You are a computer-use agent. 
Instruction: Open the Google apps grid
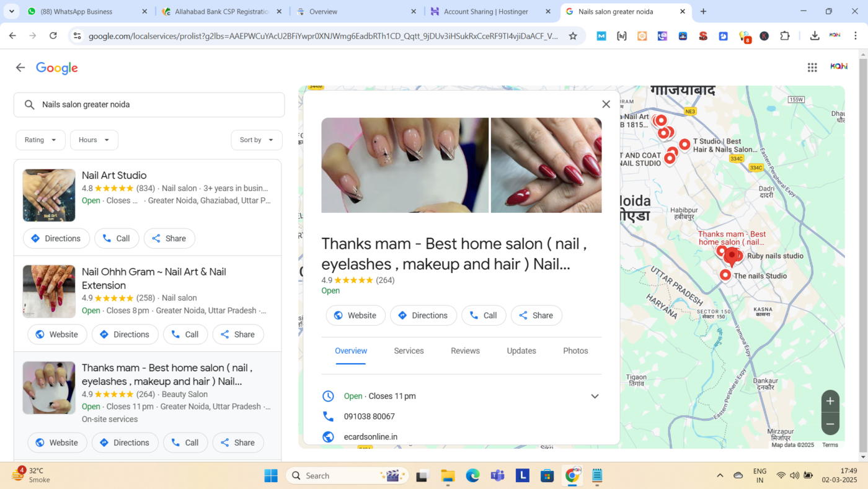(812, 68)
